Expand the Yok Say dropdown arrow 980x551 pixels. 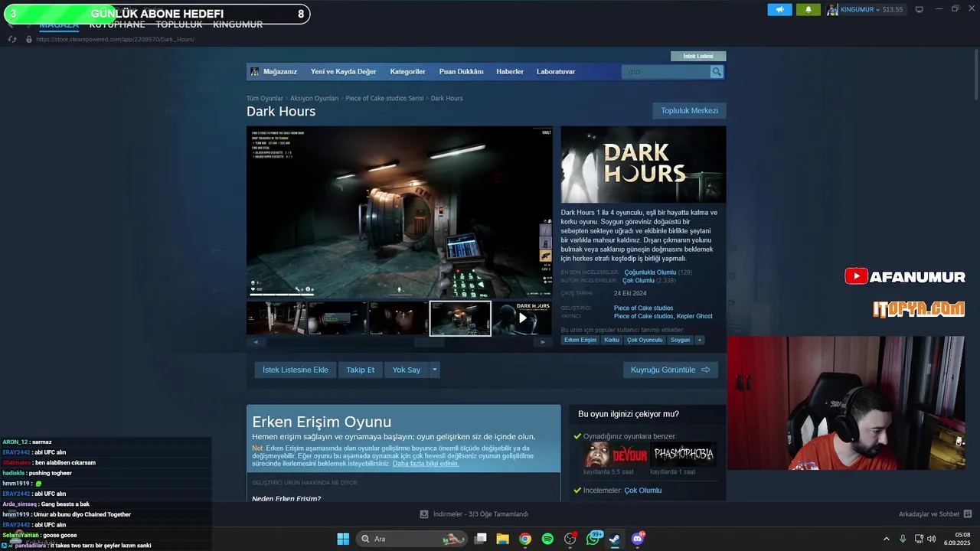435,370
